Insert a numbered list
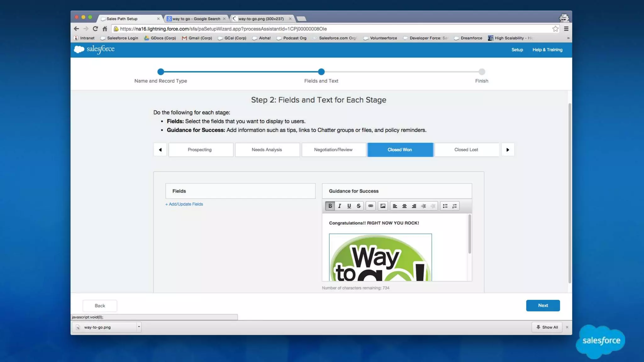This screenshot has width=644, height=362. click(x=455, y=206)
